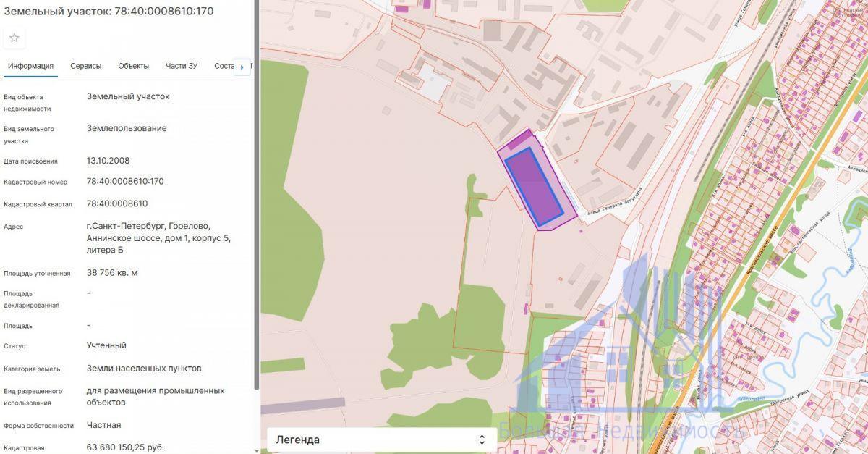The width and height of the screenshot is (868, 454).
Task: Select the blue-outlined building on the map
Action: [x=533, y=186]
